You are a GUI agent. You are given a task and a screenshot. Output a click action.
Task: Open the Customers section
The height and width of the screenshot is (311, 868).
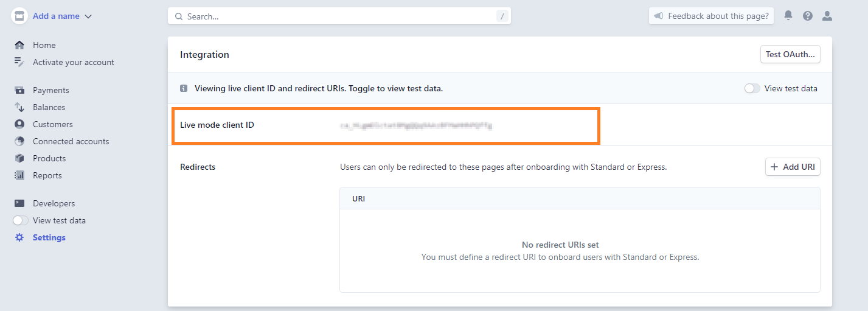click(52, 124)
